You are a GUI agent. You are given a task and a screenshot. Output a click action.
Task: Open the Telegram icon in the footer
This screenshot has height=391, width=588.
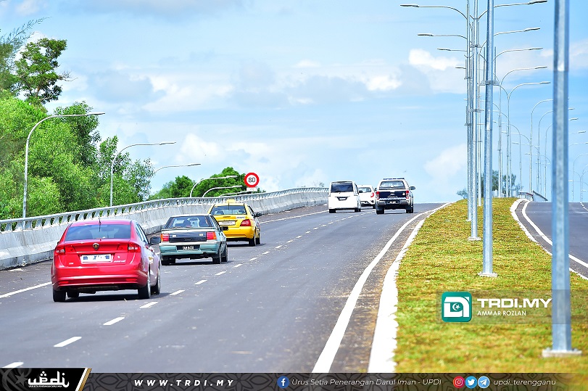point(483,382)
